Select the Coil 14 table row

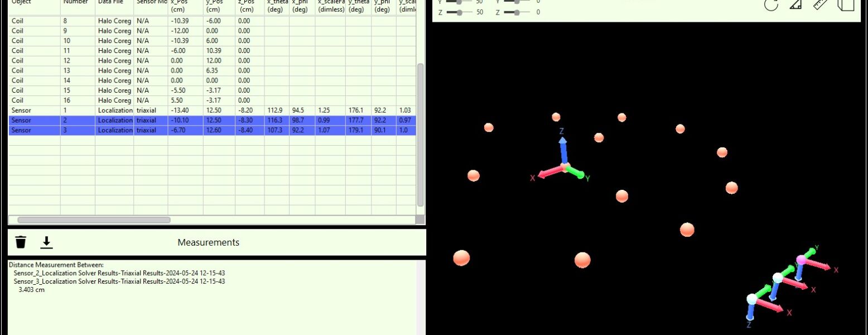pyautogui.click(x=212, y=80)
